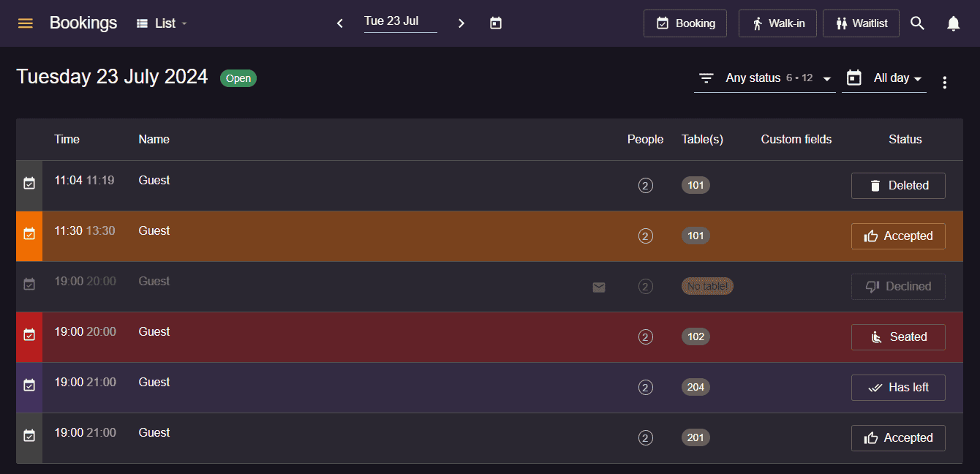This screenshot has width=980, height=474.
Task: Open the calendar icon beside All day filter
Action: (853, 77)
